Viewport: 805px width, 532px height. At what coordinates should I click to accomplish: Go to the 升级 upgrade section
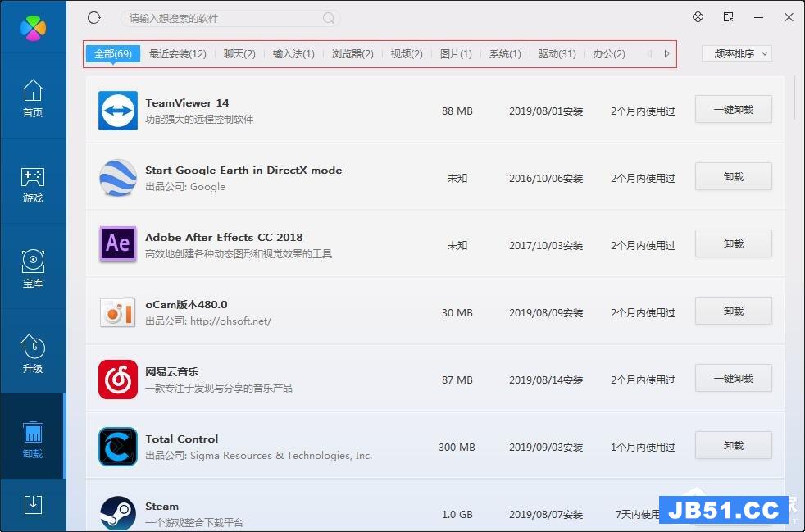33,354
